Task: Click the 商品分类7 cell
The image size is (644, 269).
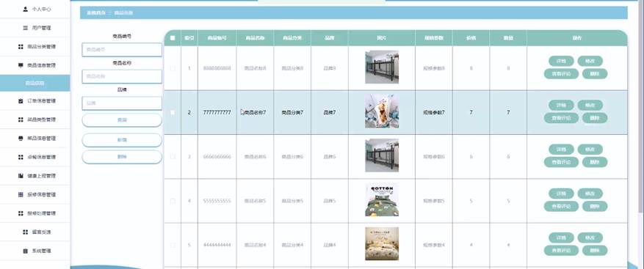Action: pyautogui.click(x=292, y=112)
